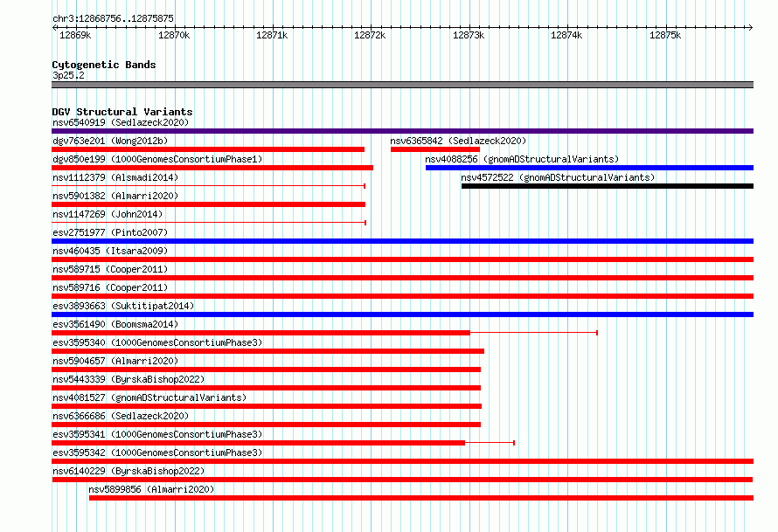
Task: Click the chr3:12868756..12875875 region label
Action: tap(113, 19)
